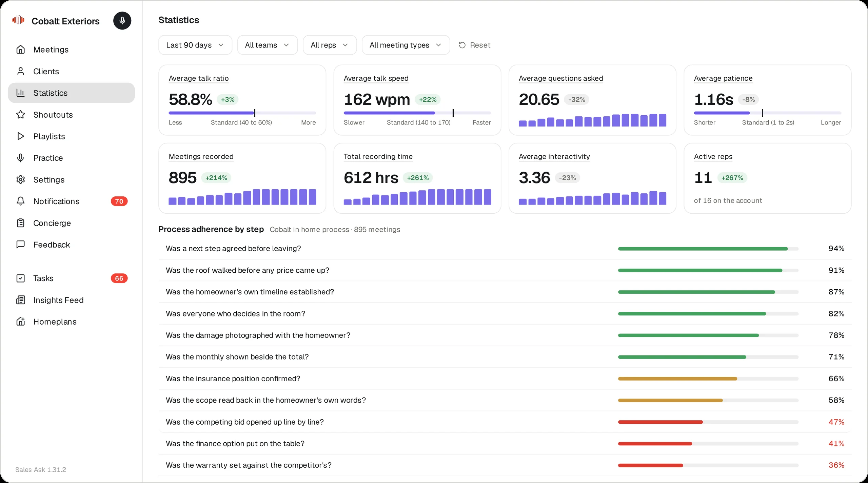
Task: Click the Statistics bar chart icon
Action: (21, 93)
